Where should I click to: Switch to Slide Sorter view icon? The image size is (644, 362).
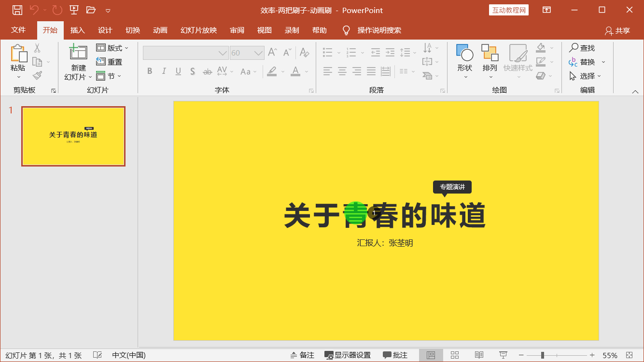(455, 355)
